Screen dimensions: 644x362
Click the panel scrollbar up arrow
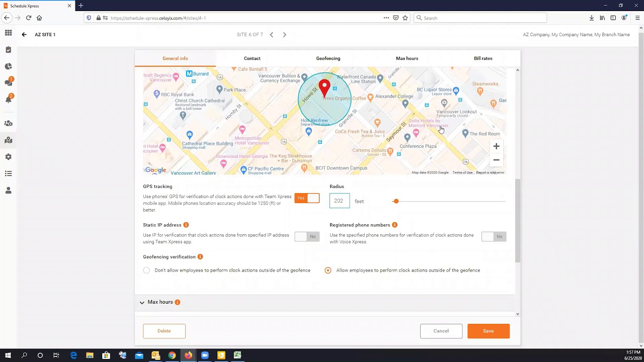518,70
